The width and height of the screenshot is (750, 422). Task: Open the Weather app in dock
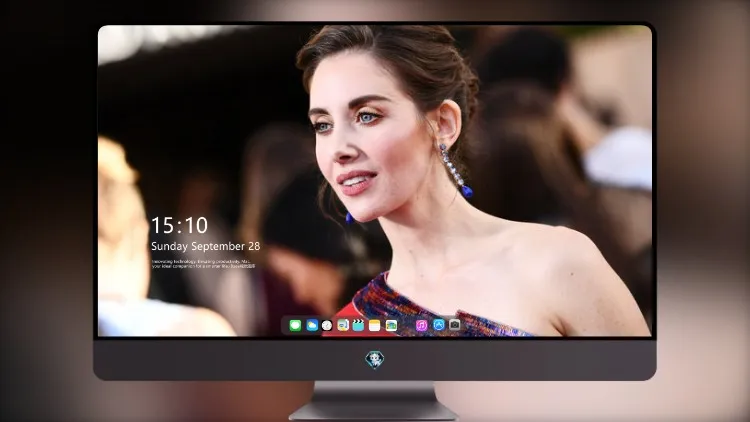312,325
